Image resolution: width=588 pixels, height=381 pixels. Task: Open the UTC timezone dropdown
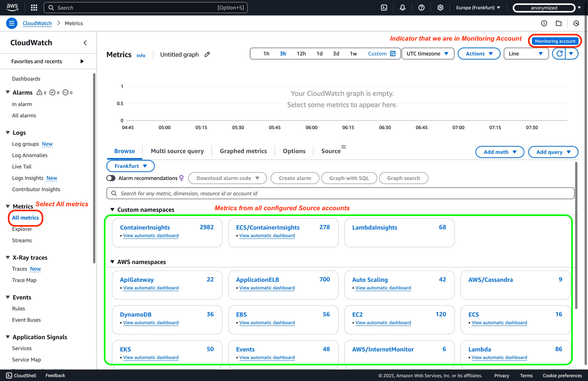(428, 54)
